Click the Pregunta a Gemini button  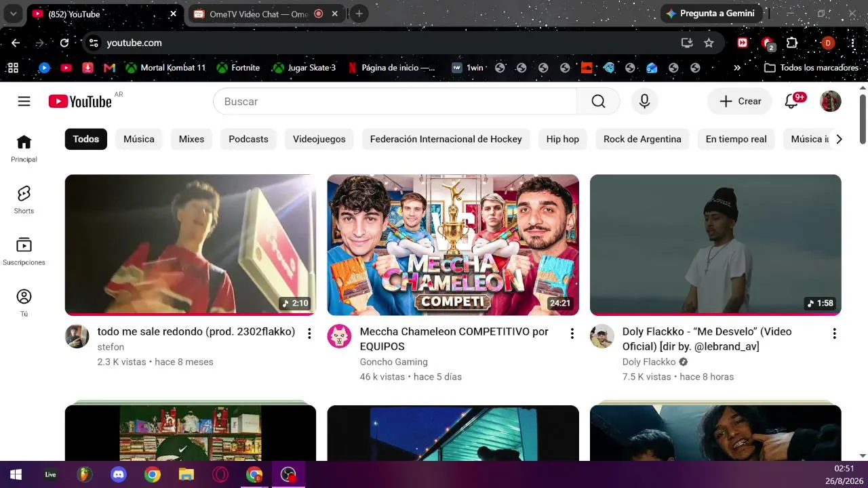click(x=711, y=14)
